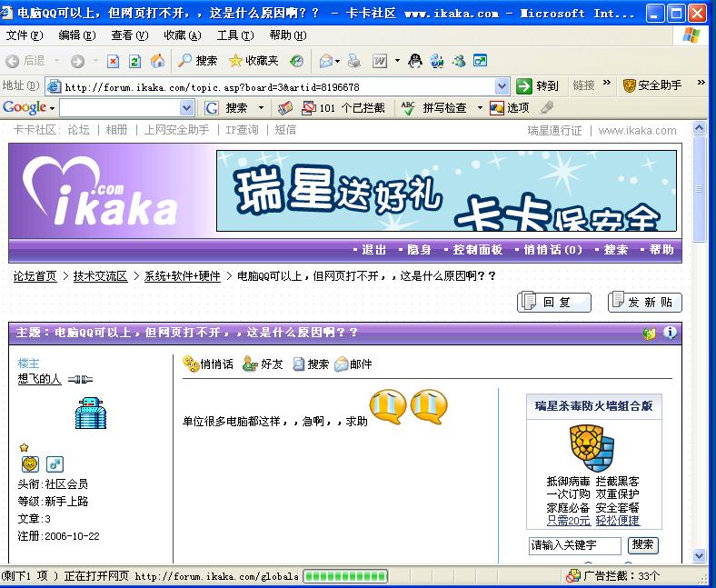This screenshot has width=716, height=588.
Task: Click the Google toolbar highlighter pen icon
Action: [546, 108]
